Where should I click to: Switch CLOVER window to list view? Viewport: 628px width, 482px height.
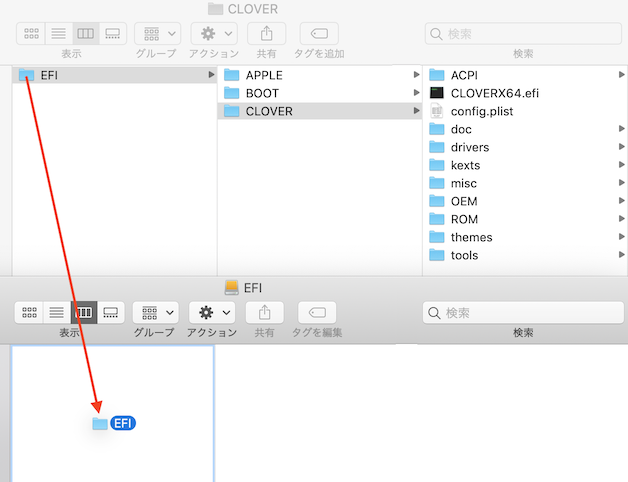point(59,33)
